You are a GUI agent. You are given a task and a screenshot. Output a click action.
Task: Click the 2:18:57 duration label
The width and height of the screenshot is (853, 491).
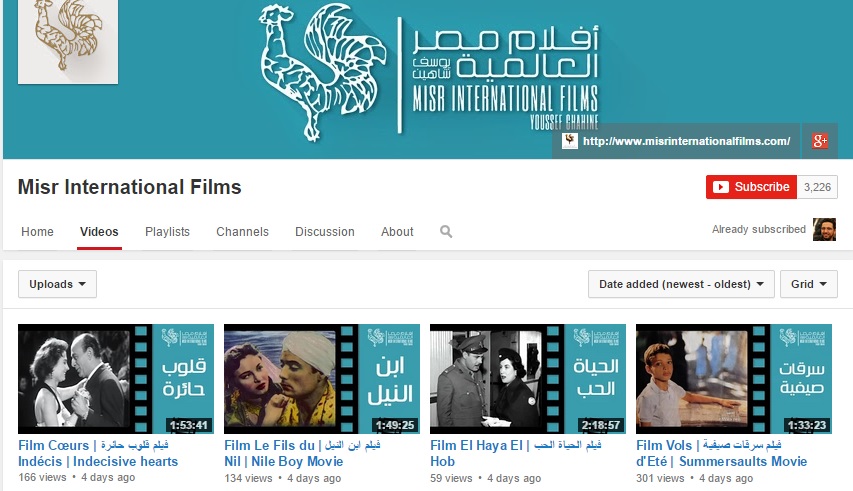[x=601, y=425]
